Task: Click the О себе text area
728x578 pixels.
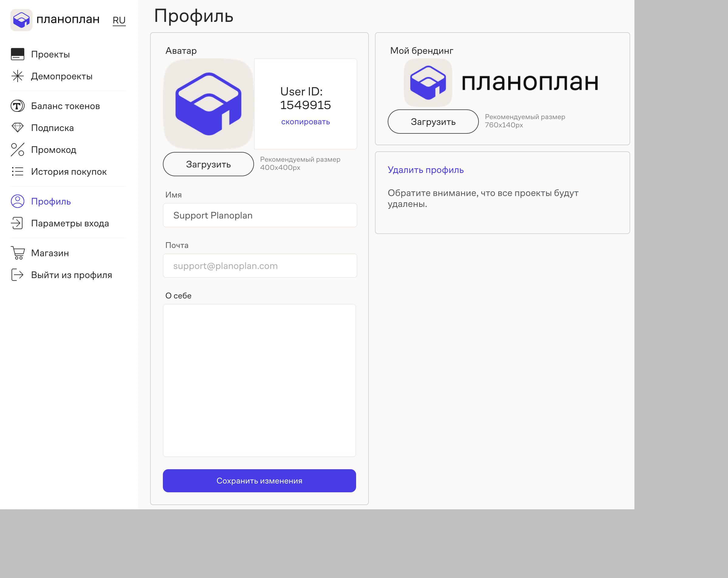Action: coord(259,380)
